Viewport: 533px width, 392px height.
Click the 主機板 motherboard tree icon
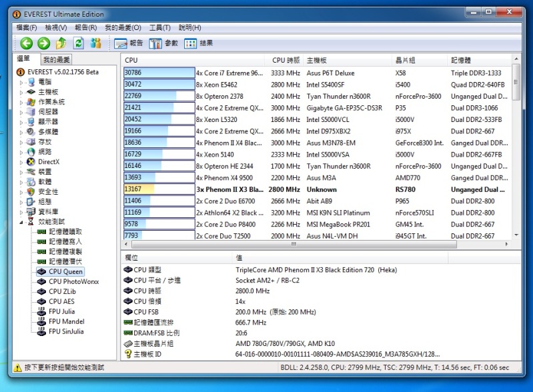pyautogui.click(x=31, y=92)
